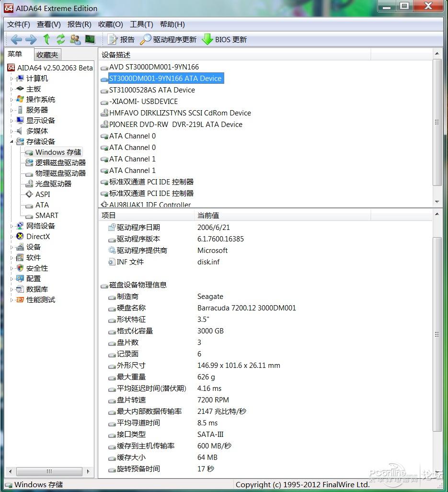Click the 数据库 database icon
Image resolution: width=448 pixels, height=492 pixels.
[20, 289]
